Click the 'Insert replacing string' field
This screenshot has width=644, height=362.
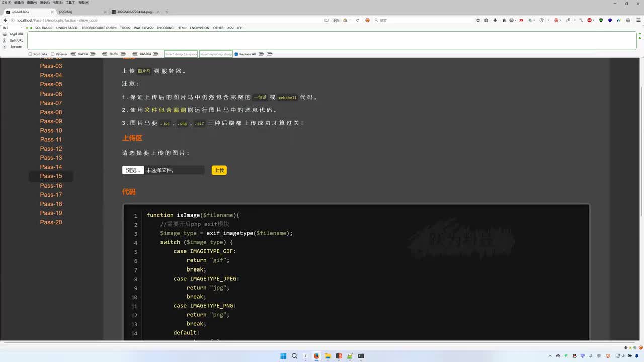216,54
